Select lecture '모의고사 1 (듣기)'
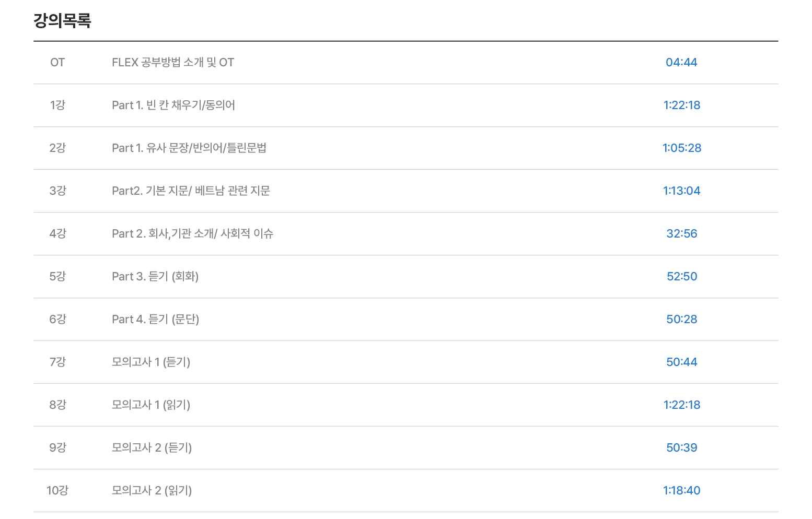Image resolution: width=812 pixels, height=519 pixels. (151, 362)
